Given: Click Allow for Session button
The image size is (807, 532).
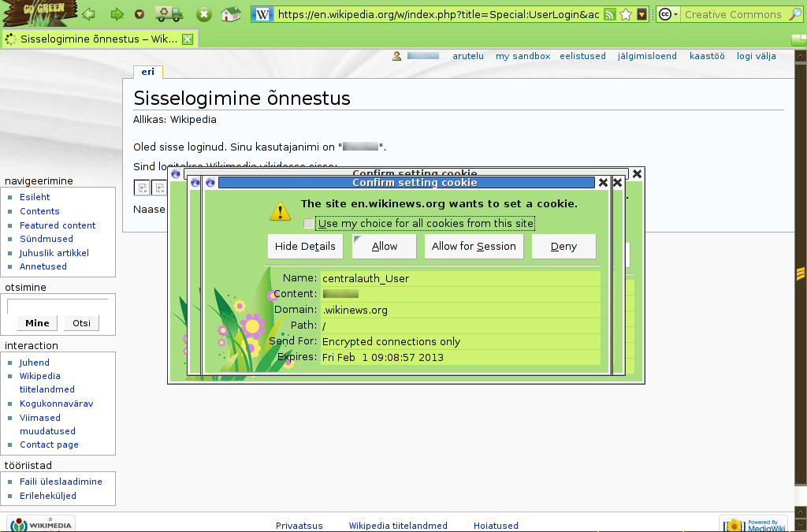Looking at the screenshot, I should click(x=474, y=247).
